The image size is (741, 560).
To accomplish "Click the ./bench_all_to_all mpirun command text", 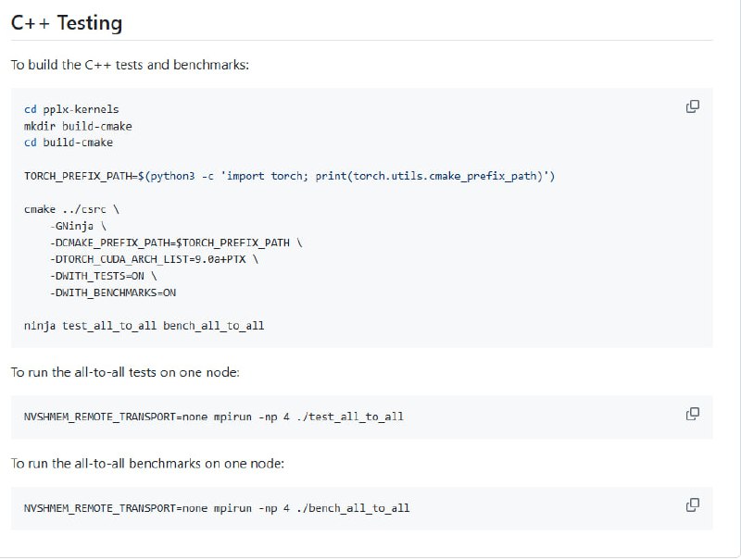I will (x=216, y=508).
